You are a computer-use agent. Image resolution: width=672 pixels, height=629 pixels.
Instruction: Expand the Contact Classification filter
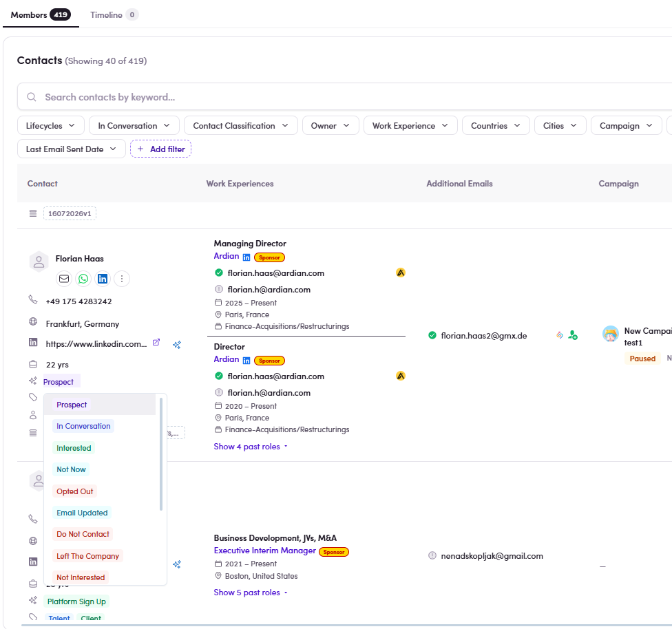point(240,125)
